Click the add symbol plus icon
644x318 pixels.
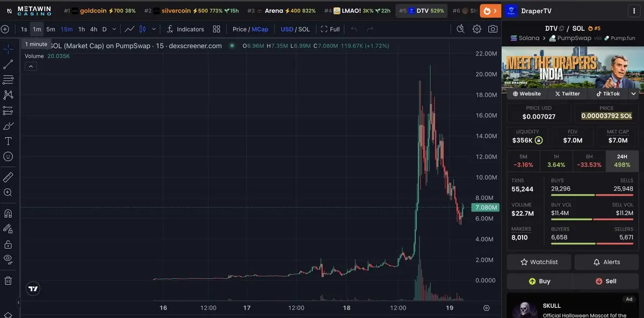pos(5,29)
